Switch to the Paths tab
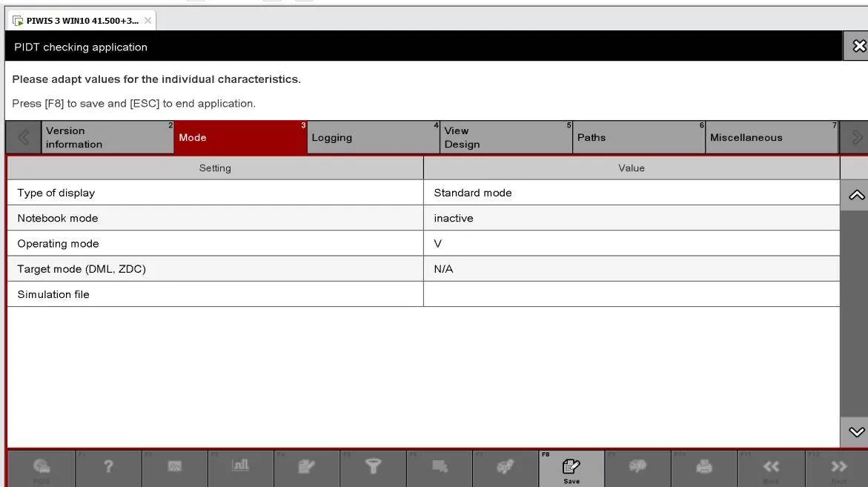 639,137
